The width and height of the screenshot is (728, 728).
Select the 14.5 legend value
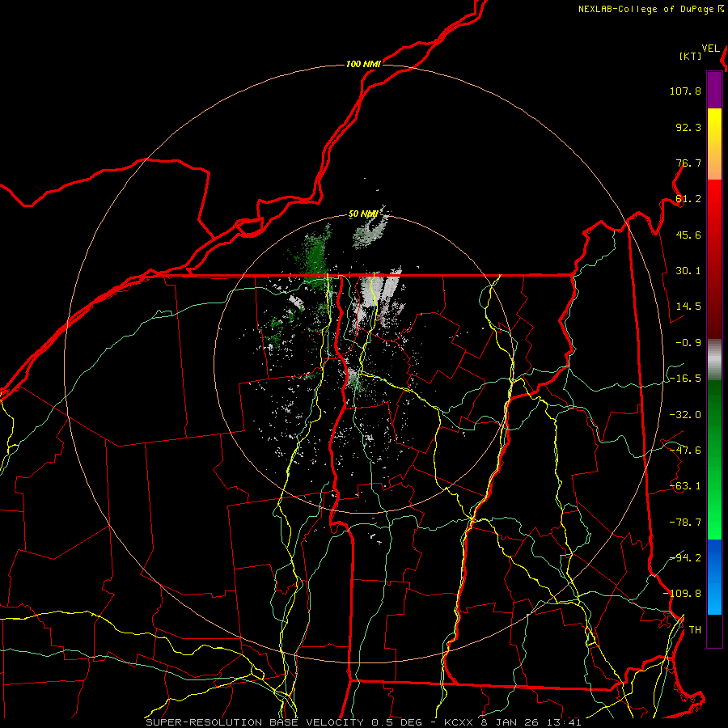tap(688, 307)
